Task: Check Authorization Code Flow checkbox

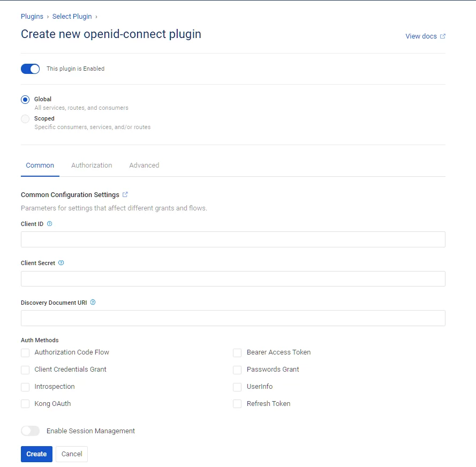Action: [x=25, y=353]
